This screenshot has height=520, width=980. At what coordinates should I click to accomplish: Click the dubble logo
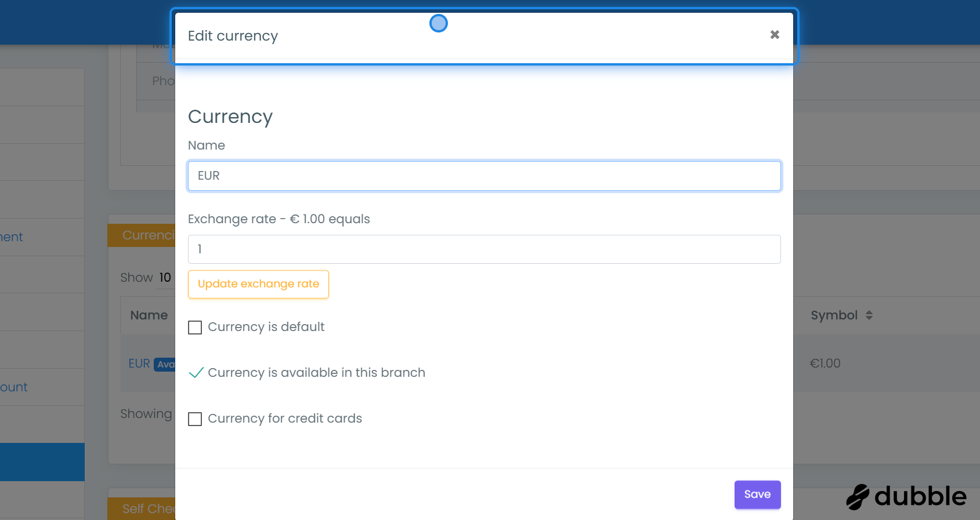point(906,497)
